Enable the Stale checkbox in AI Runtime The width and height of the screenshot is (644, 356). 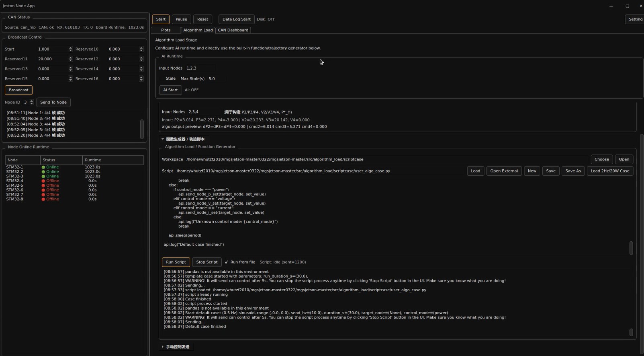coord(162,79)
